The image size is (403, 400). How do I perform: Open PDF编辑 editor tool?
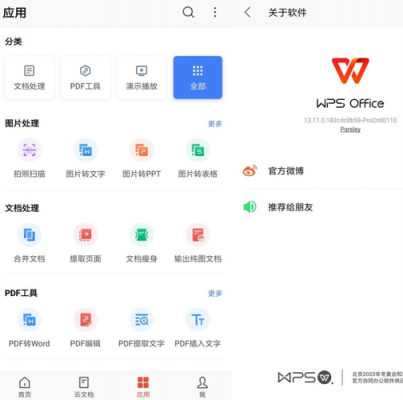pyautogui.click(x=85, y=328)
